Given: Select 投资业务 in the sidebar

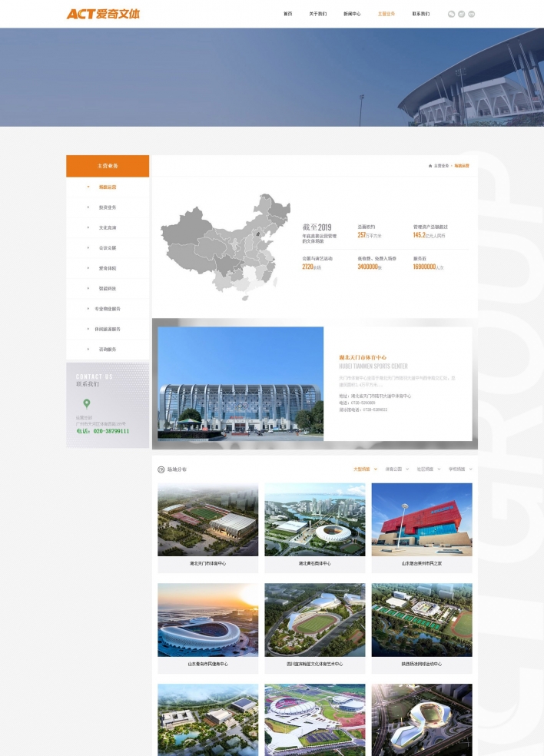Looking at the screenshot, I should [108, 207].
